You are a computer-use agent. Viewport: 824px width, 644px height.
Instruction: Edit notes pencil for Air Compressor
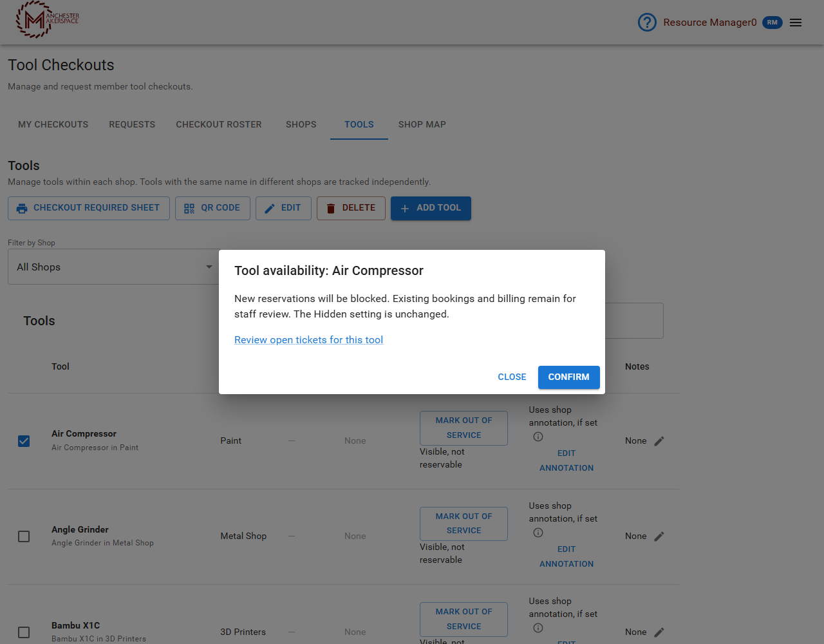click(x=659, y=441)
